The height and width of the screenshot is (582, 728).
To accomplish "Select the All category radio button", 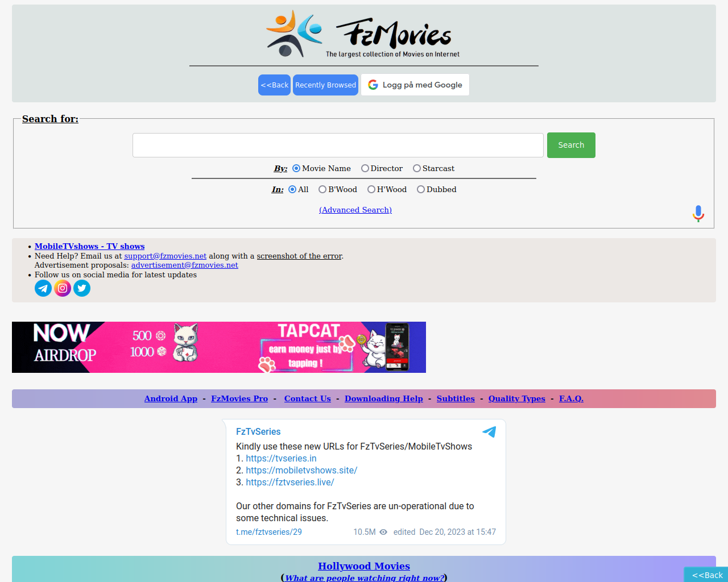I will pyautogui.click(x=292, y=189).
